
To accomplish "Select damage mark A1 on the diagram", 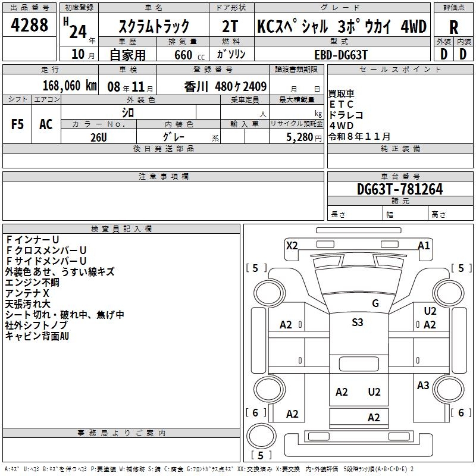I will point(424,245).
